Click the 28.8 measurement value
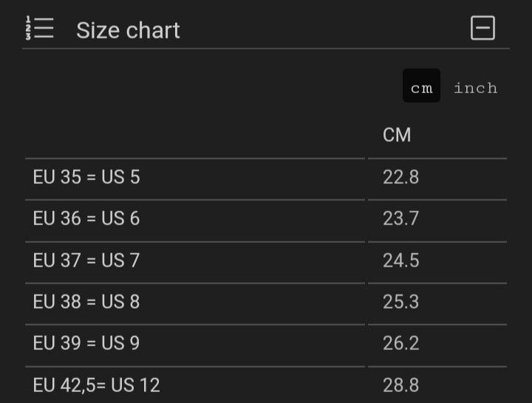 [400, 385]
